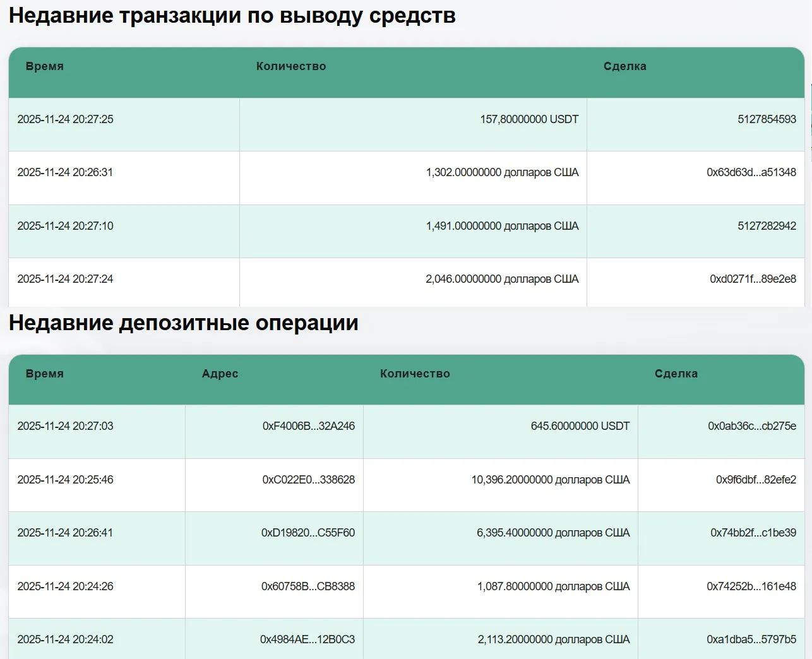Select amount 2,046.00000000 долларов США
The image size is (812, 659).
(502, 279)
